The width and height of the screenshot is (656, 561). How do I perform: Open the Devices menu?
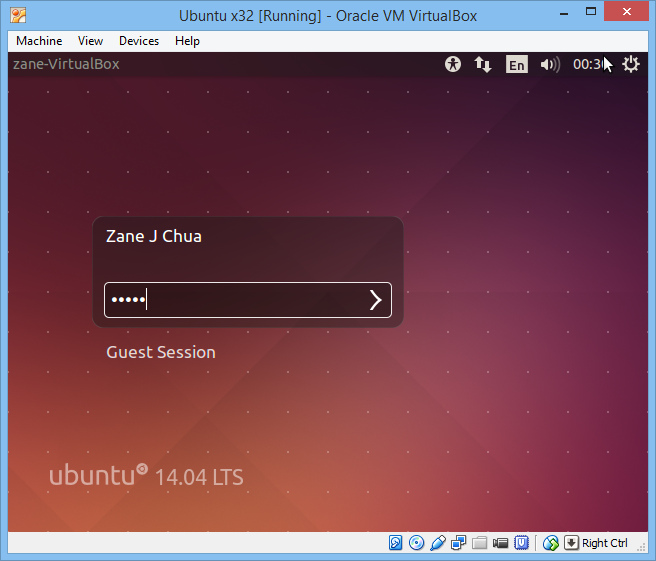(x=139, y=41)
